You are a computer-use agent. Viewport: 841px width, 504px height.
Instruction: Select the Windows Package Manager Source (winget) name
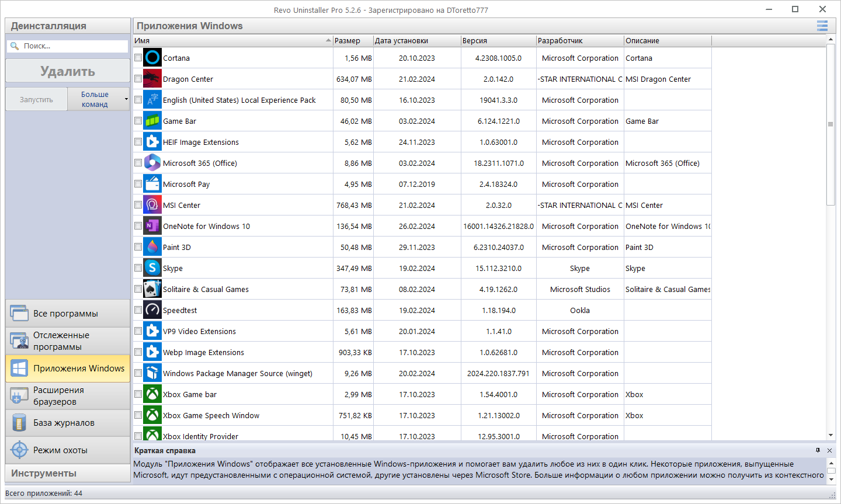point(238,373)
